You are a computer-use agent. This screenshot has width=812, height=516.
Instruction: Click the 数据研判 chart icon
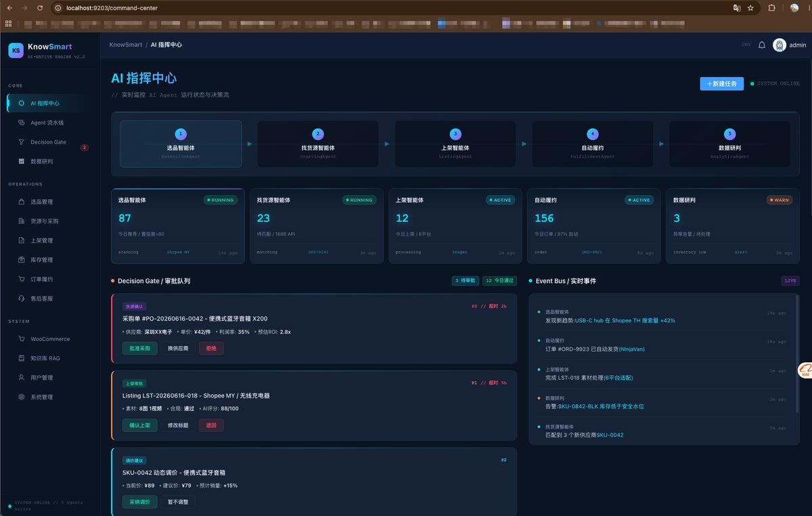coord(22,161)
